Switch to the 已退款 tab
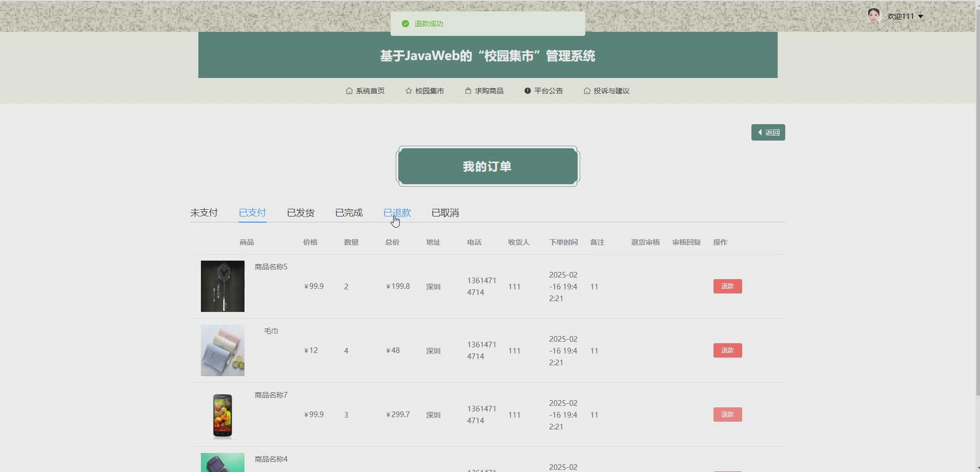The height and width of the screenshot is (472, 980). [398, 212]
